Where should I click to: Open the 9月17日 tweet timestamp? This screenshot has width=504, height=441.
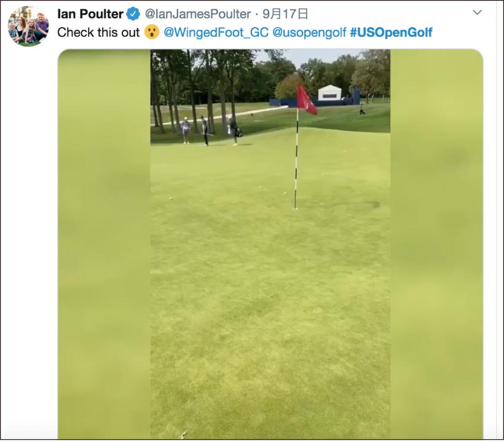click(x=285, y=14)
